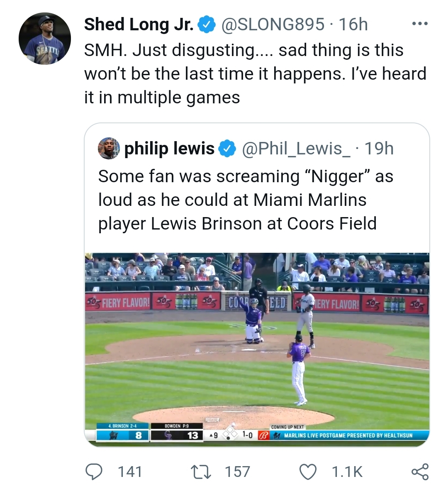Click the verified badge beside Shed Long Jr.

click(x=207, y=24)
